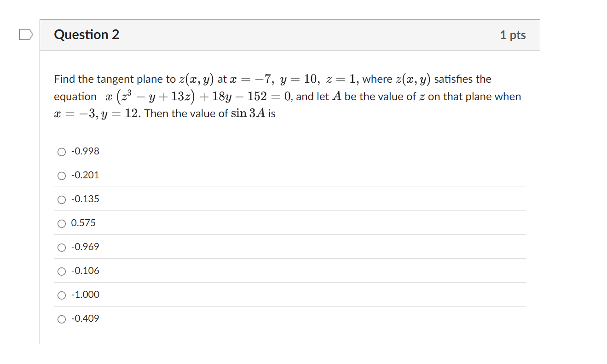
Task: Select the answer -0.969
Action: (x=61, y=247)
